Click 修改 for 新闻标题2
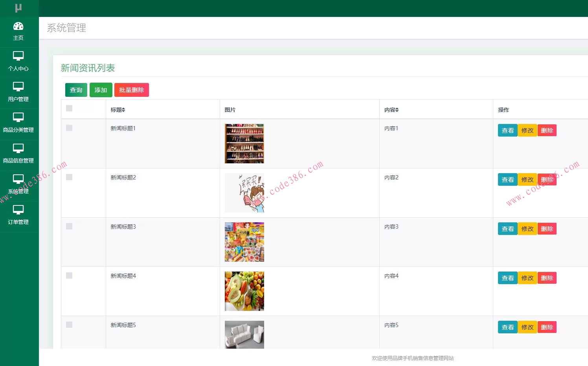Screen dimensions: 588x366 (x=527, y=179)
